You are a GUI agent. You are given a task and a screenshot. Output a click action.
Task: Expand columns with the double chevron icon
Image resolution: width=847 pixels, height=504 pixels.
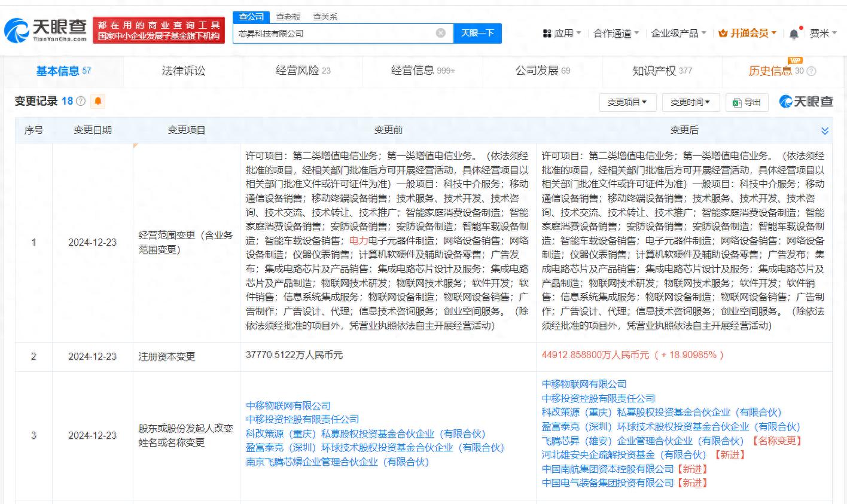(x=825, y=130)
